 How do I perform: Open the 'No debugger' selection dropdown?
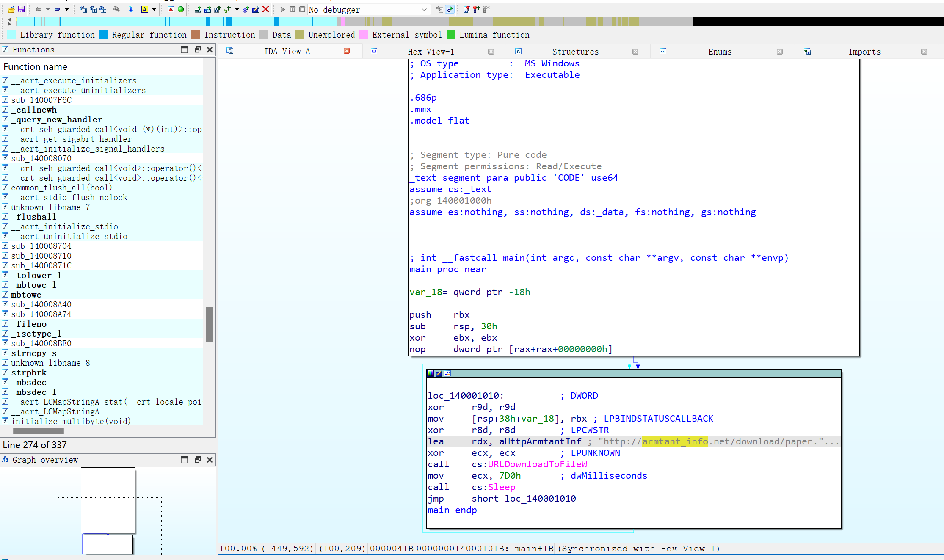click(x=369, y=9)
